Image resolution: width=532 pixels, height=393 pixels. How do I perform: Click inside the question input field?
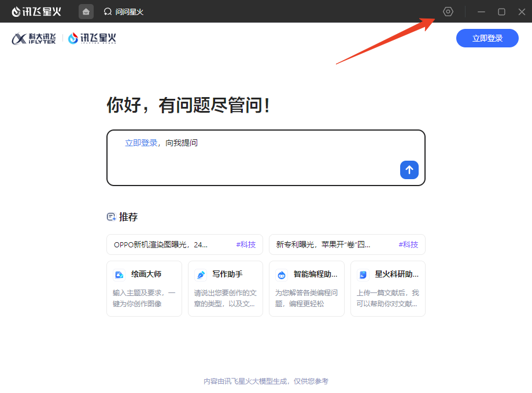(x=265, y=158)
